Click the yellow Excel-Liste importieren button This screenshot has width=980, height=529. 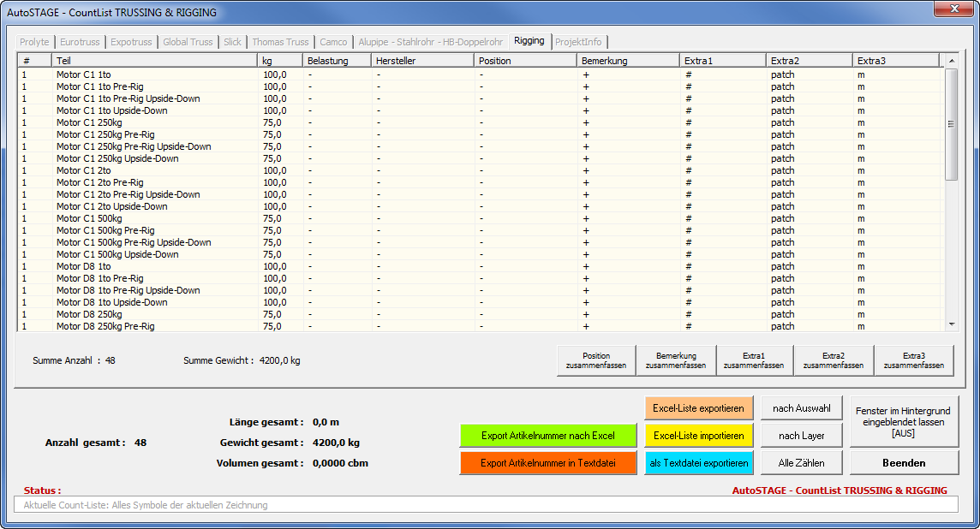[698, 436]
